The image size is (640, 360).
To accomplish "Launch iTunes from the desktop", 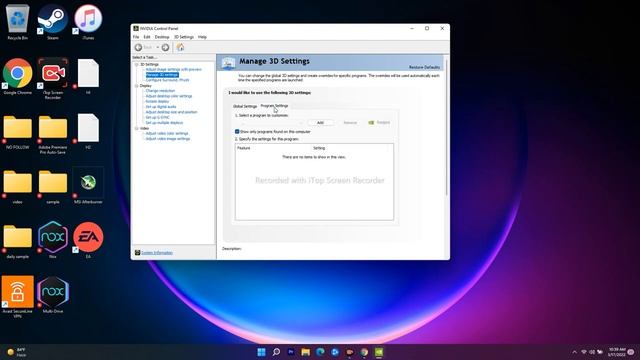I will (x=88, y=22).
